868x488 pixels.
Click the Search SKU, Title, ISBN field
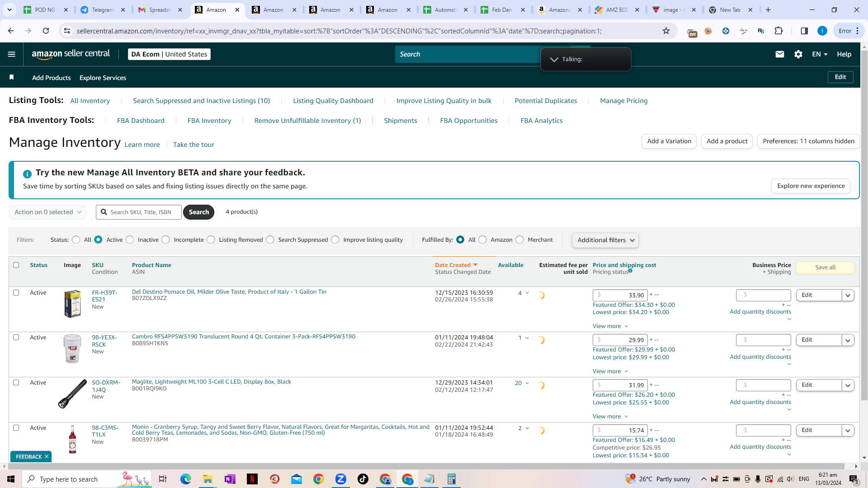pos(139,212)
